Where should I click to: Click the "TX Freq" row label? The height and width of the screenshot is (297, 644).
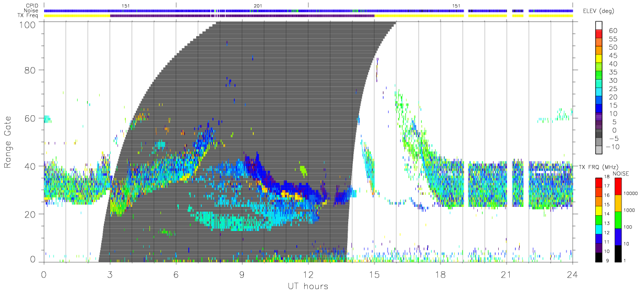(29, 16)
